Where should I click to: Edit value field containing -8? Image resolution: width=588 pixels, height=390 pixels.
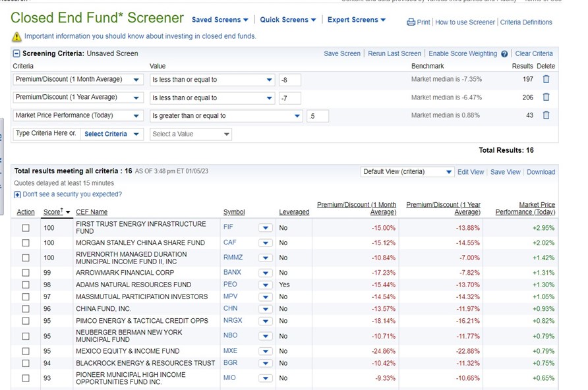click(289, 80)
